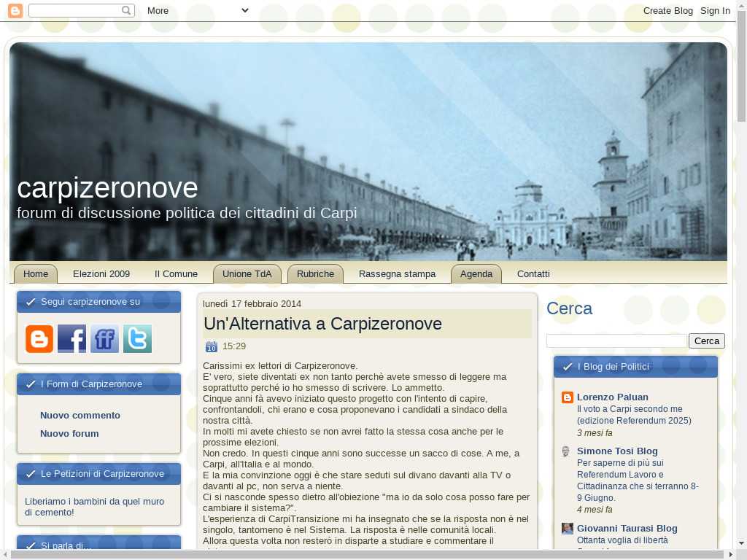Image resolution: width=747 pixels, height=560 pixels.
Task: Click Giovanni Taurasi Blog avatar thumbnail
Action: click(x=568, y=529)
